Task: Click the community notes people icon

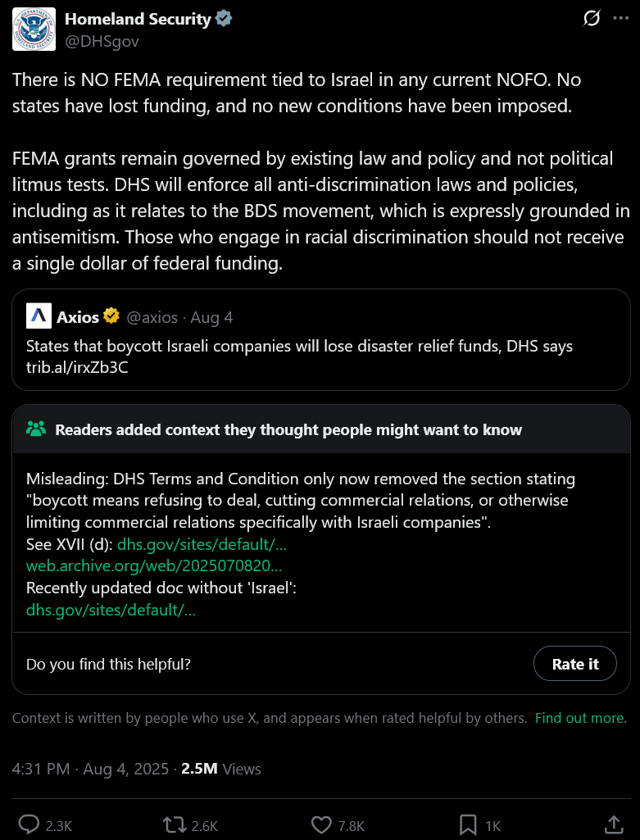Action: click(x=36, y=429)
